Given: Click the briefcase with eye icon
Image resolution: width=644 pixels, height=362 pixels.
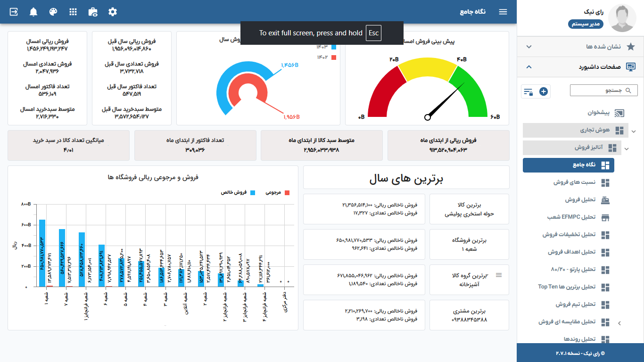Looking at the screenshot, I should point(92,12).
